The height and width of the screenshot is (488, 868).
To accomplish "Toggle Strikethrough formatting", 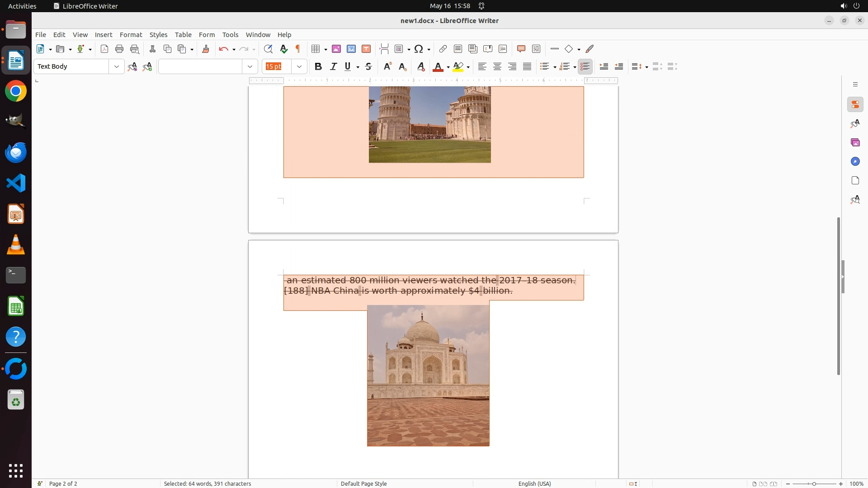I will (x=368, y=66).
